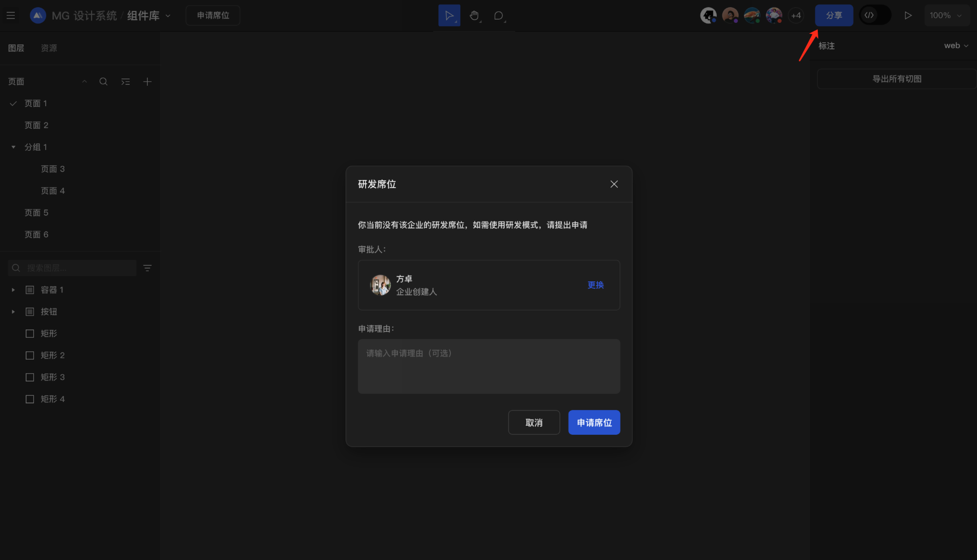Click the 导出所有切图 button
The width and height of the screenshot is (977, 560).
click(897, 79)
